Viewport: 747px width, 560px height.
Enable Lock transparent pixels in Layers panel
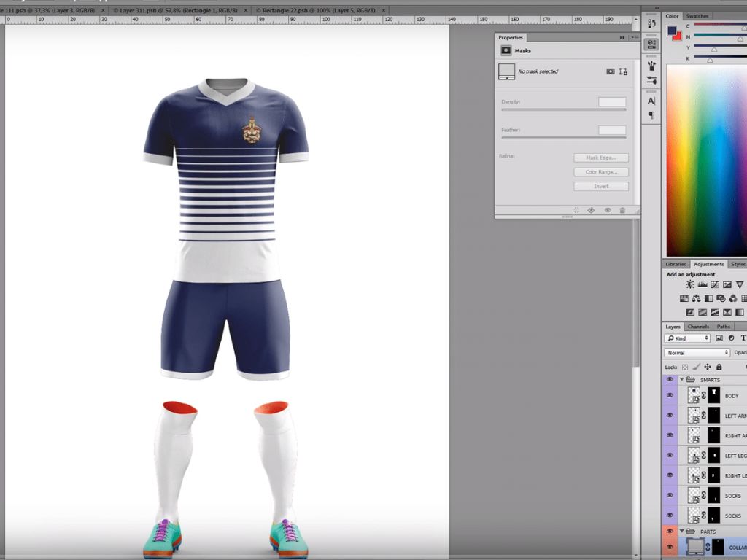pos(685,367)
